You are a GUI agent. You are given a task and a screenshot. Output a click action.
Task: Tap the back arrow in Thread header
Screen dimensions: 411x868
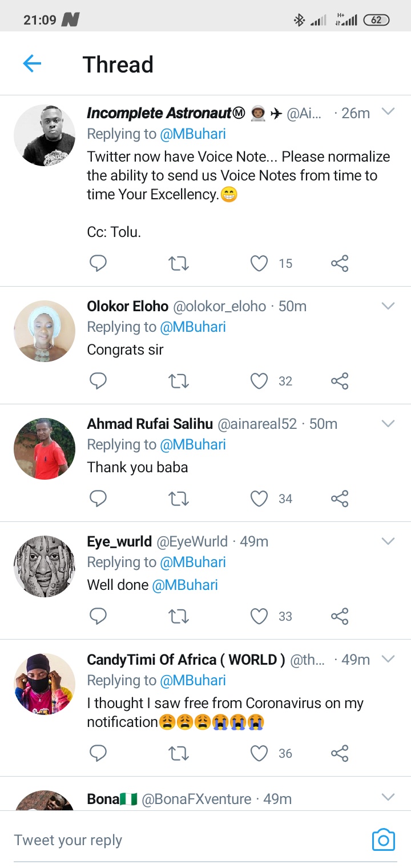click(32, 64)
